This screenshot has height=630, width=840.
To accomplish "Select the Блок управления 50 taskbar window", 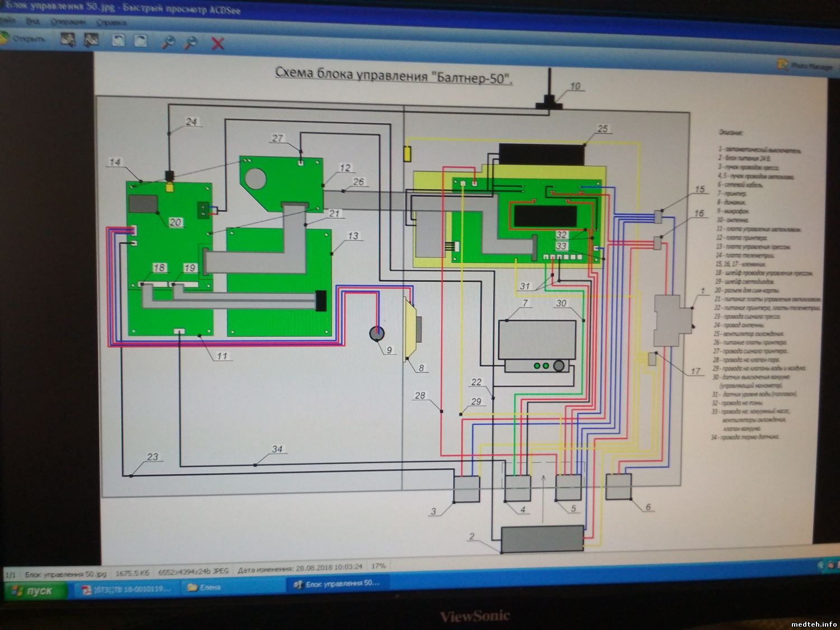I will [337, 584].
